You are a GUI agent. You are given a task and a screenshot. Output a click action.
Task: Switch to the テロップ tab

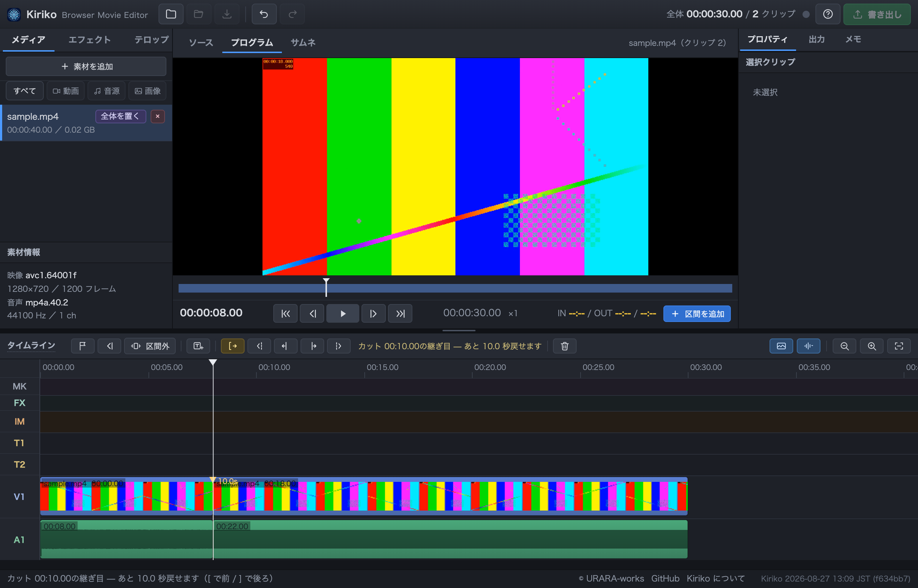pyautogui.click(x=151, y=40)
